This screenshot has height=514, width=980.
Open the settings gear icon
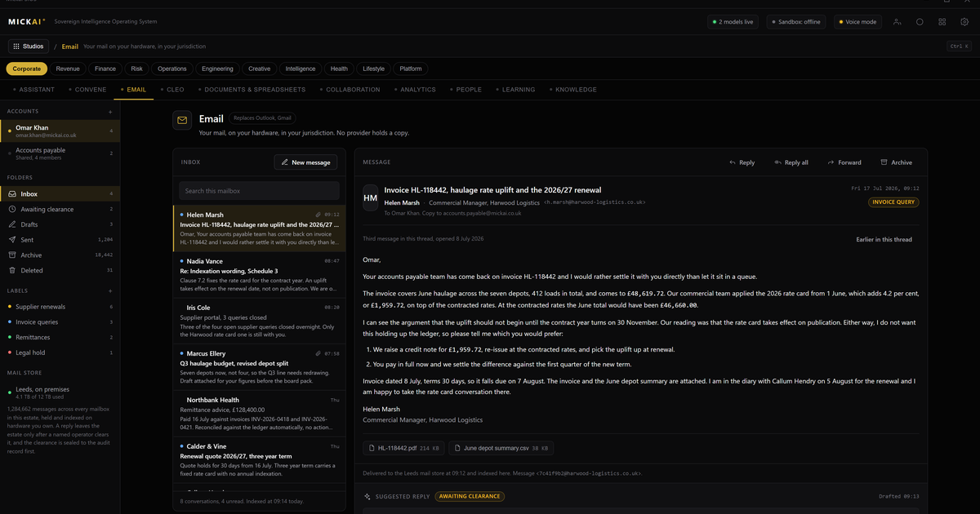click(x=964, y=22)
